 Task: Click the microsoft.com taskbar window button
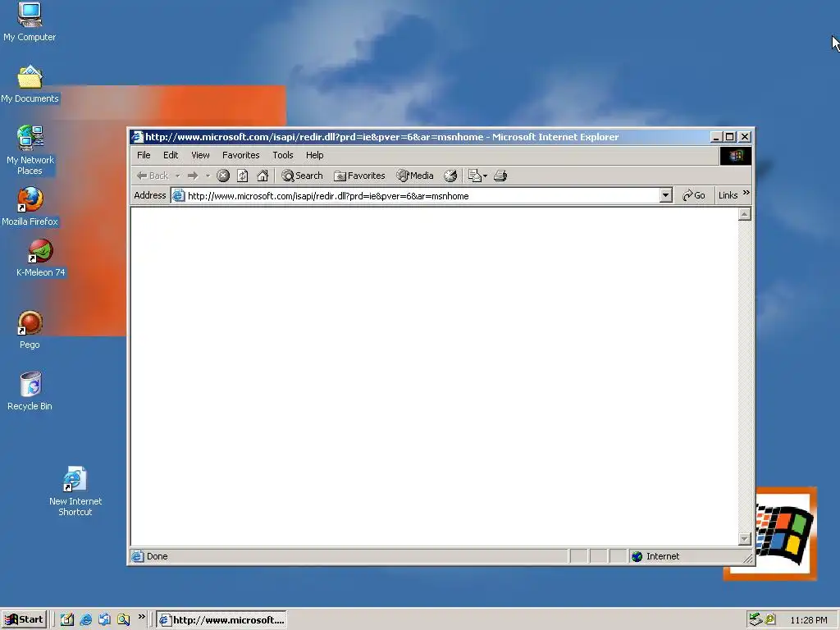pyautogui.click(x=221, y=620)
